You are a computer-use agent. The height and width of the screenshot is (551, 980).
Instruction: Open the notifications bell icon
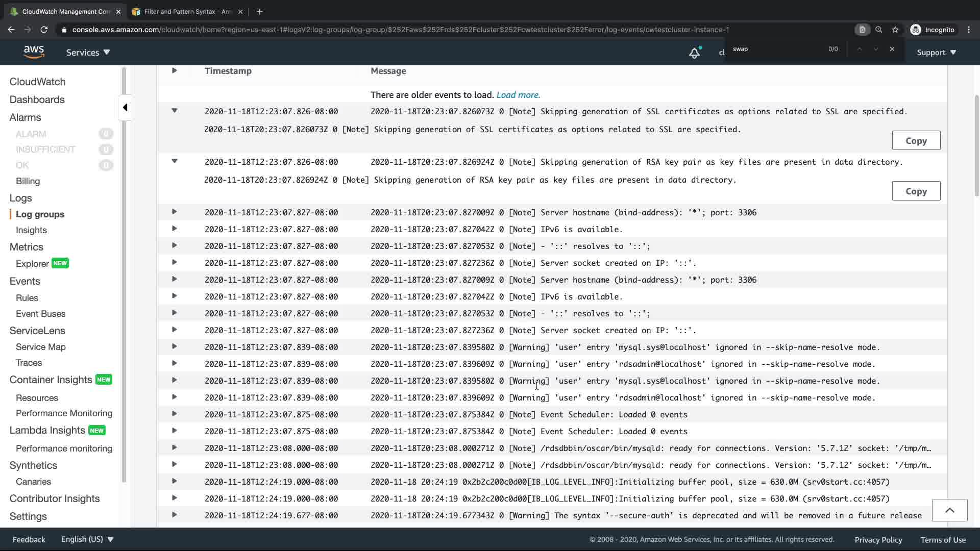(694, 53)
